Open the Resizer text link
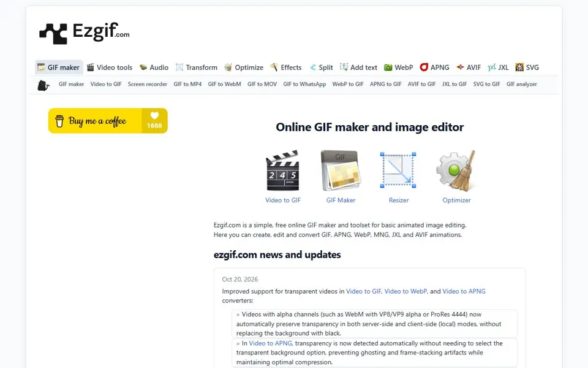 point(399,200)
